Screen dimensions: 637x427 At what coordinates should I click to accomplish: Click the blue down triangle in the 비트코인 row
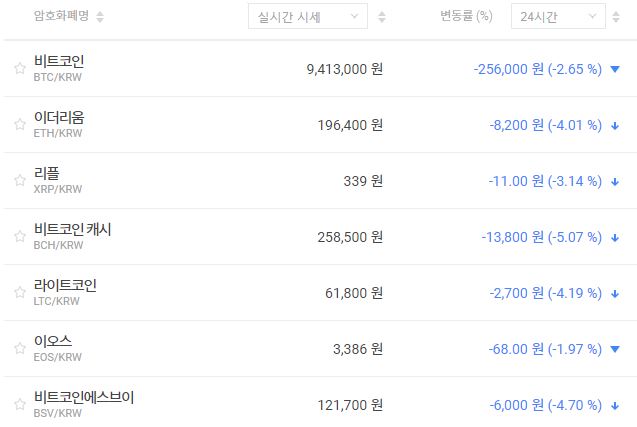pos(615,70)
